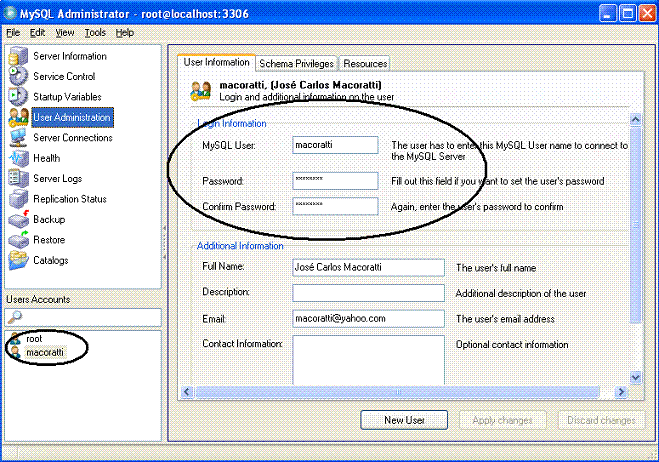This screenshot has width=659, height=462.
Task: Click the root user avatar icon
Action: [16, 338]
